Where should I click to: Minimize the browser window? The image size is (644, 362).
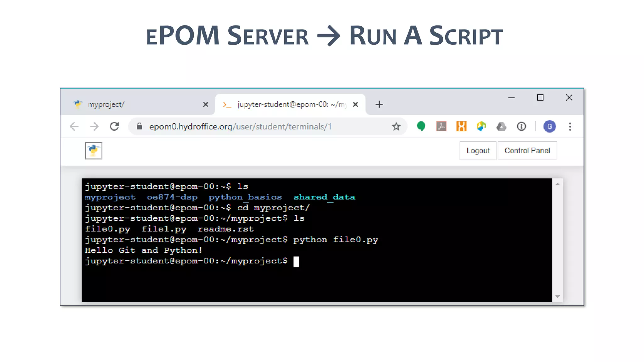512,98
